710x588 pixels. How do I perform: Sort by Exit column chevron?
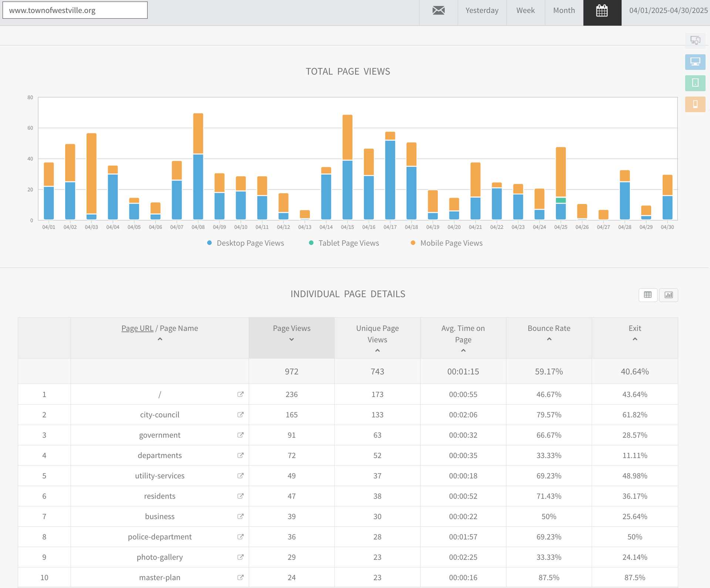[635, 339]
